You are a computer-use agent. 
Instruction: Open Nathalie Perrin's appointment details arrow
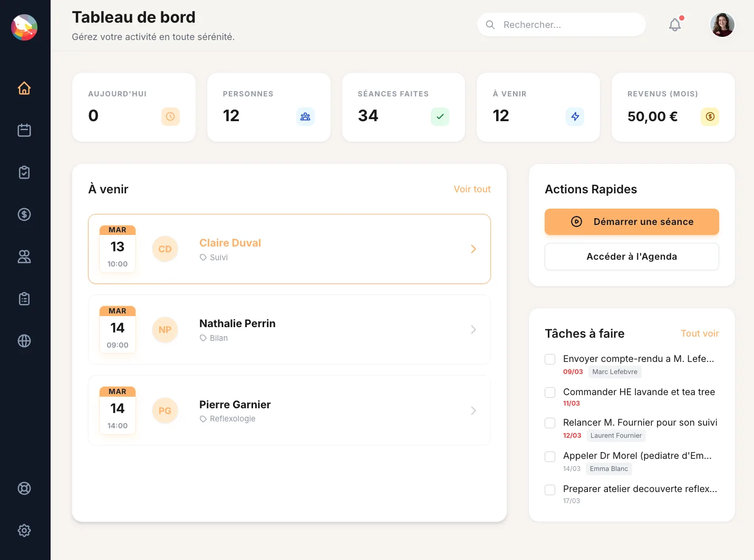coord(473,330)
